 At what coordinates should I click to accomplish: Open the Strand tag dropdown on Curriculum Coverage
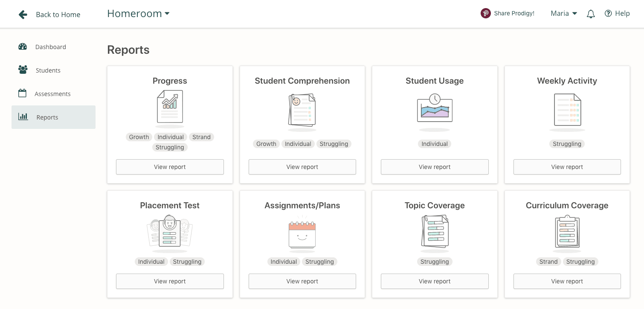548,262
